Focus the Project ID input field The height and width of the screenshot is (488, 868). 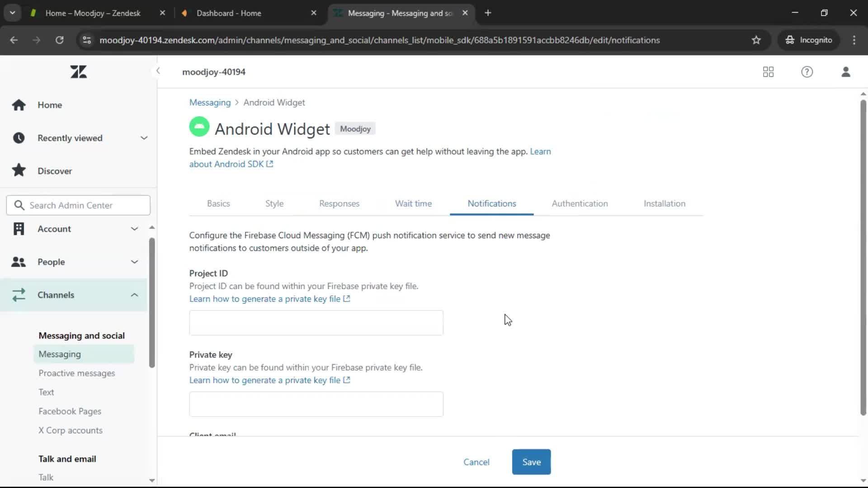coord(316,323)
